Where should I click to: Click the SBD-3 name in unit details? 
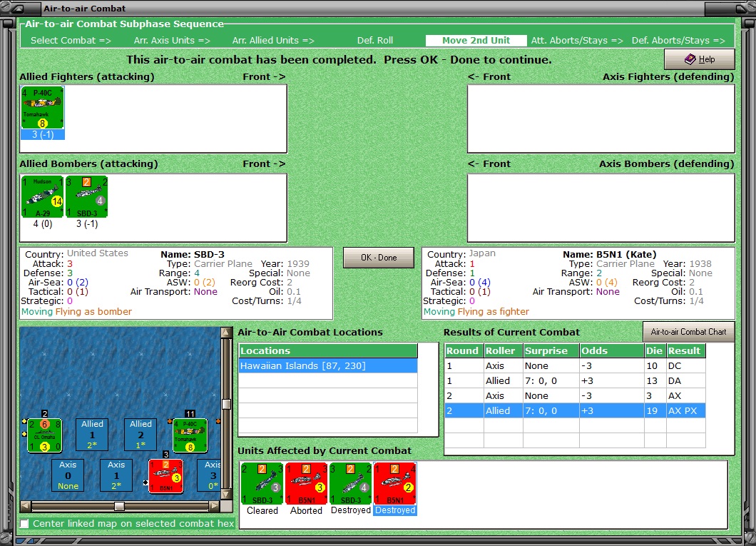[x=209, y=254]
